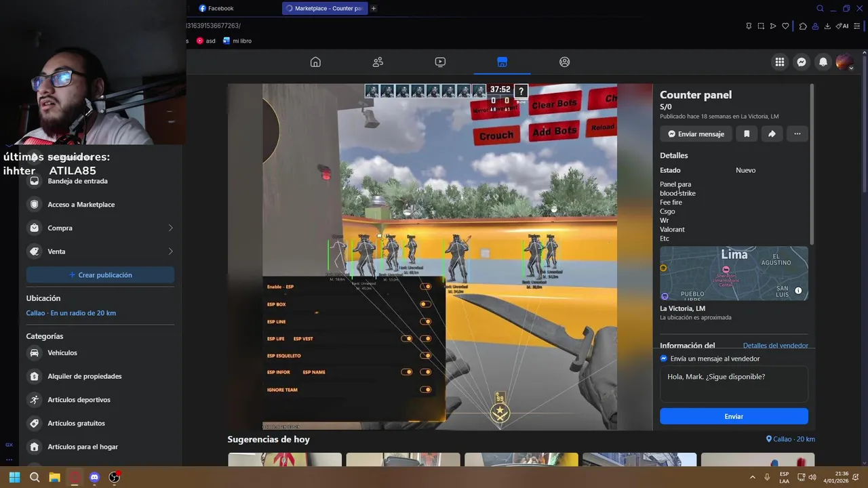Select the Marketplace storefront icon
The width and height of the screenshot is (868, 488).
point(502,62)
